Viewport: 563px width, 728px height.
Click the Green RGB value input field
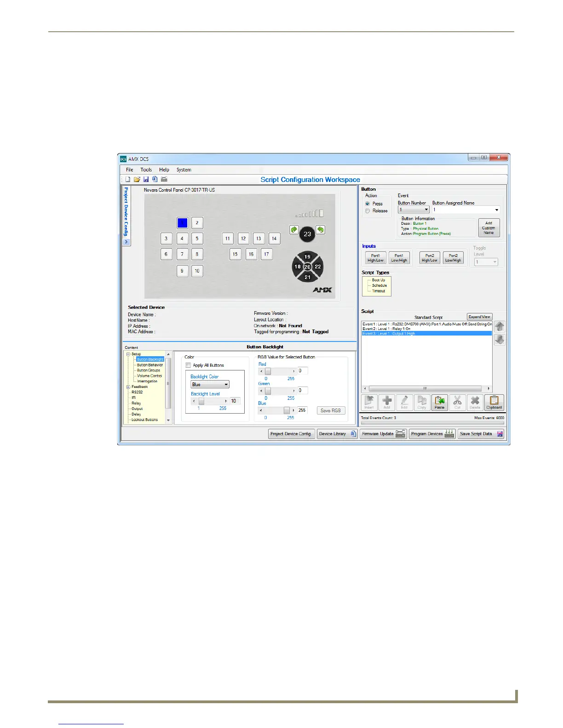tap(303, 391)
